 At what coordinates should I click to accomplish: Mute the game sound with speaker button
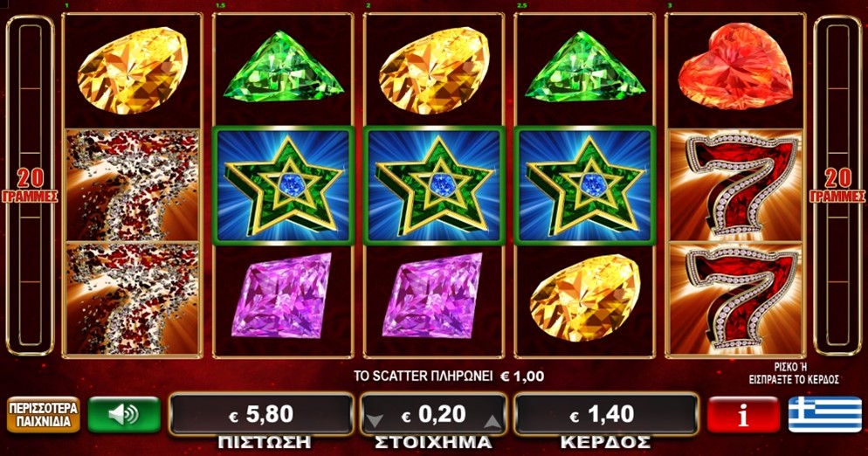click(124, 414)
